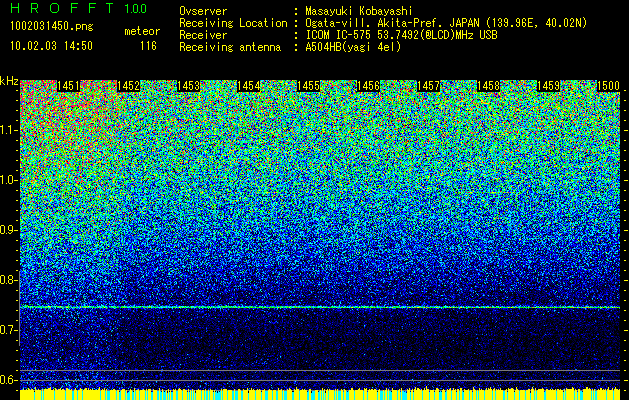Click the 0.8 frequency axis label
Viewport: 629px width, 400px height.
9,280
